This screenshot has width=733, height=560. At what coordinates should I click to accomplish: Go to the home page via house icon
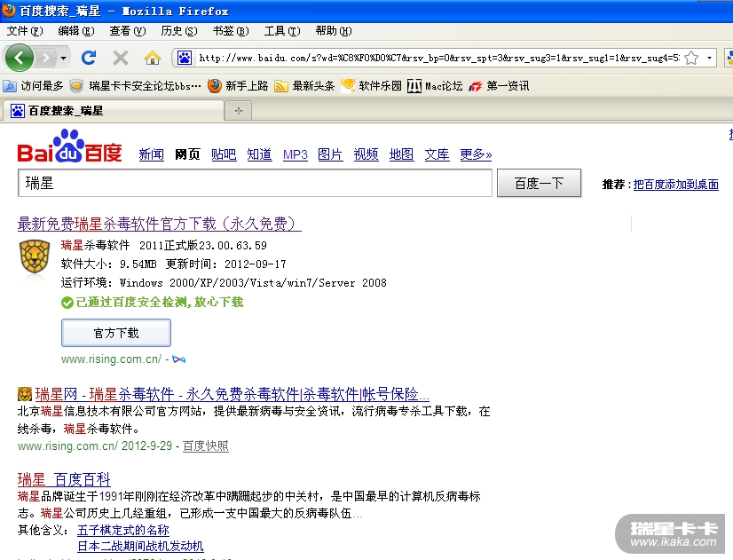(153, 58)
